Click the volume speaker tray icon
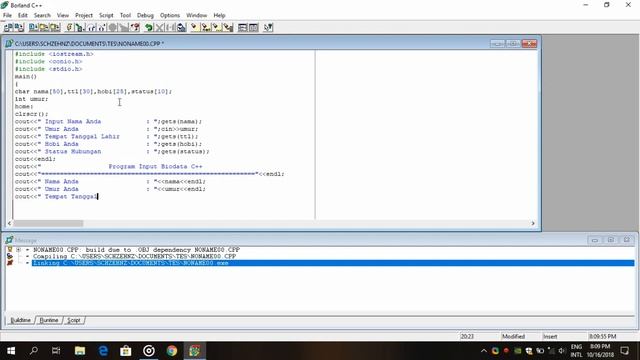 click(561, 351)
